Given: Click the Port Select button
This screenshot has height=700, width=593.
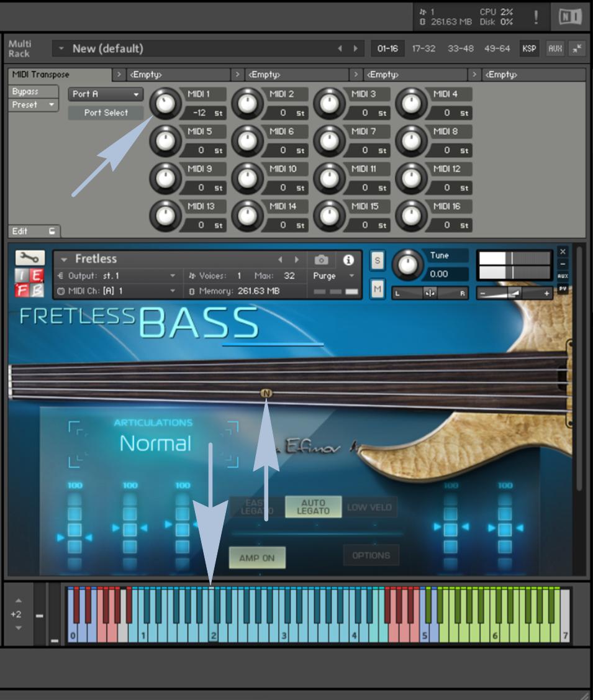Looking at the screenshot, I should click(x=106, y=113).
